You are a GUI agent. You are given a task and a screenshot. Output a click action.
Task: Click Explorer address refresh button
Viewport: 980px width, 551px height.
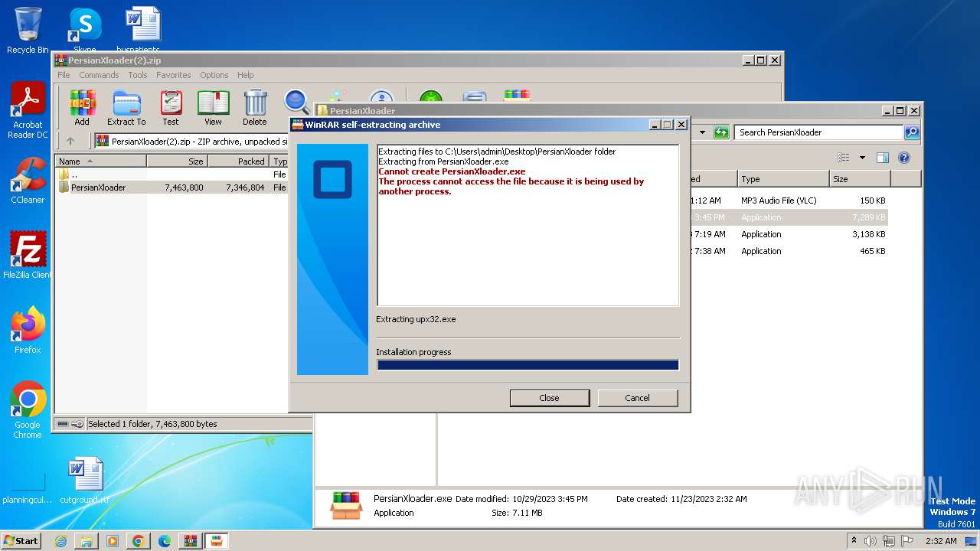click(x=721, y=132)
